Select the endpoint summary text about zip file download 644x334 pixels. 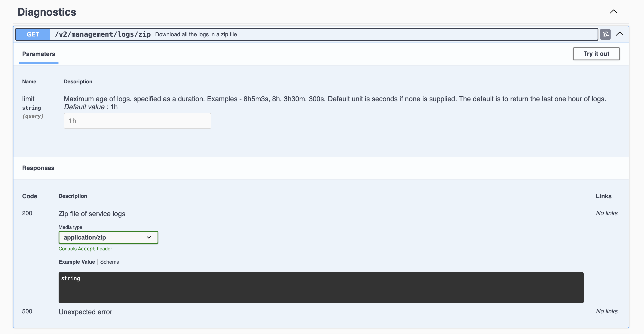(x=196, y=34)
